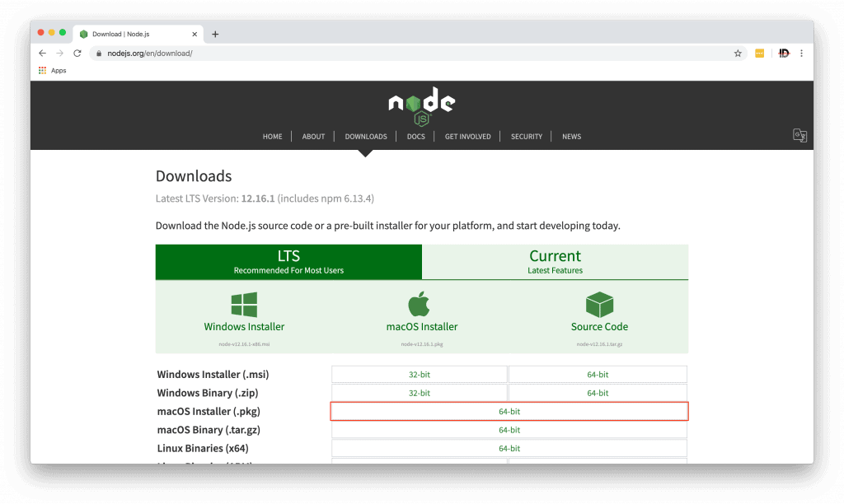This screenshot has height=504, width=844.
Task: Download Windows Installer (.msi) 64-bit
Action: point(598,375)
